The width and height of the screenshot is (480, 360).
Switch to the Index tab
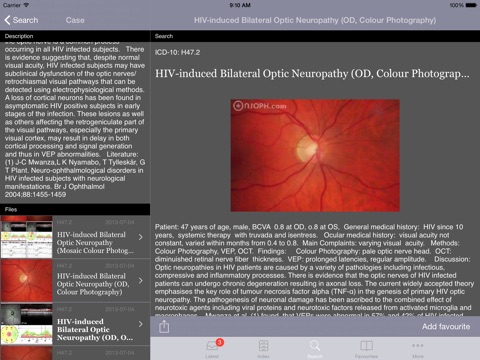263,349
